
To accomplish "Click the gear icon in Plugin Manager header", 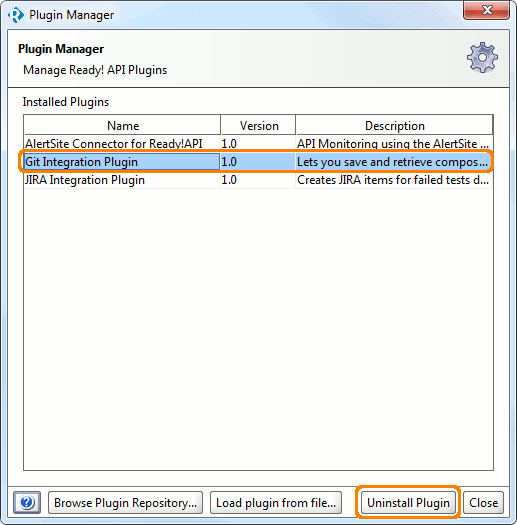I will 482,58.
